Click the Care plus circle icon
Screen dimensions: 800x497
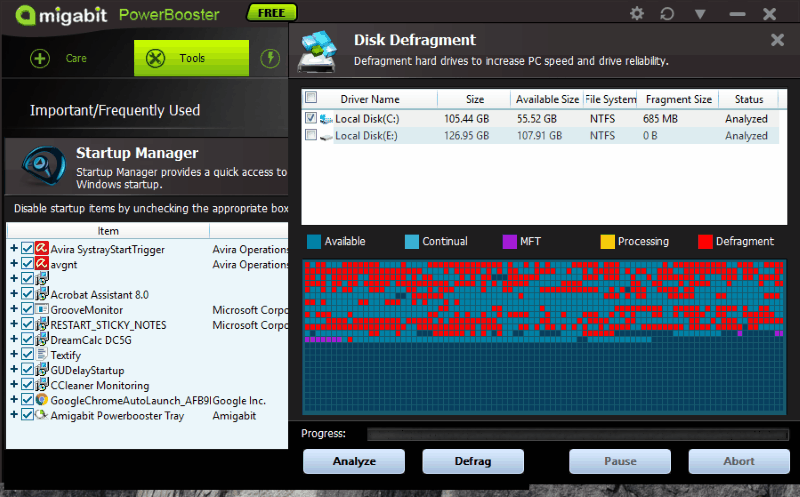(40, 58)
